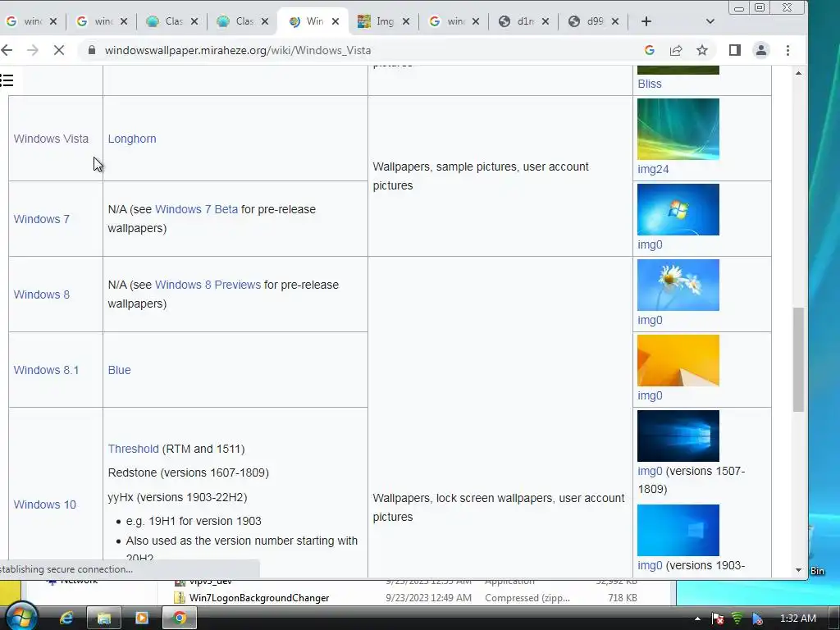
Task: Open the Bliss wallpaper link
Action: coord(650,84)
